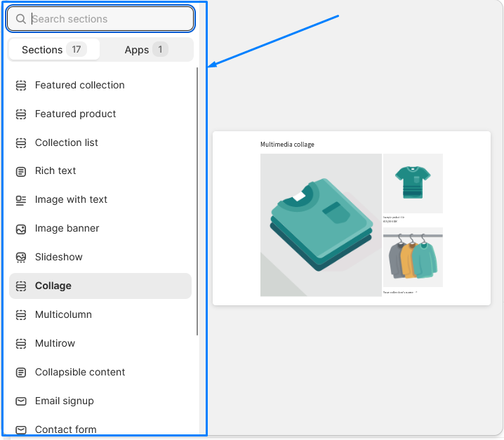
Task: Add the Collection list label
Action: pyautogui.click(x=67, y=142)
